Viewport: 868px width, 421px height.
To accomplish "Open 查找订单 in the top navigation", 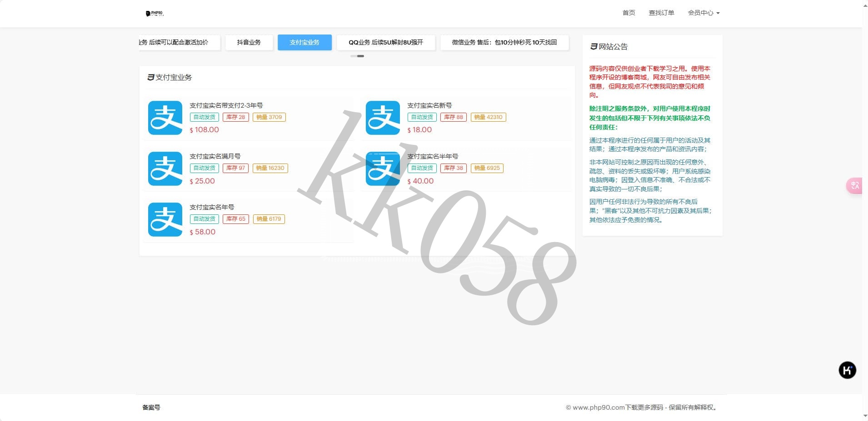I will (x=661, y=13).
